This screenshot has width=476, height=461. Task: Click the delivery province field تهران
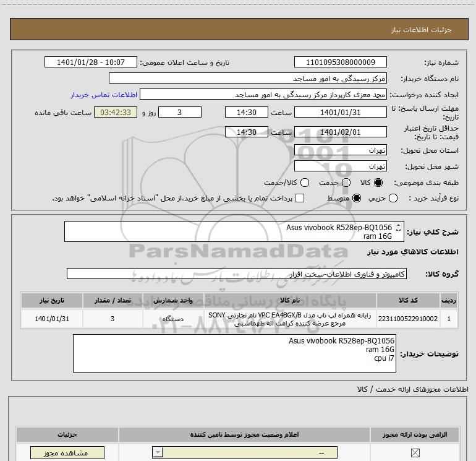340,150
